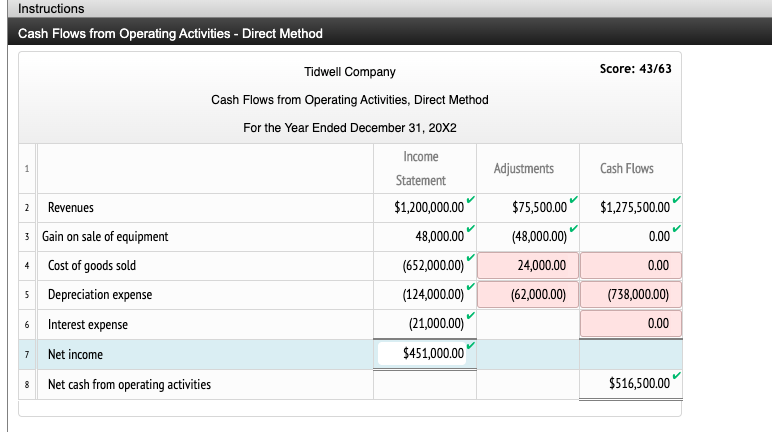Click the Gain on sale of equipment label
This screenshot has height=432, width=772.
coord(105,236)
